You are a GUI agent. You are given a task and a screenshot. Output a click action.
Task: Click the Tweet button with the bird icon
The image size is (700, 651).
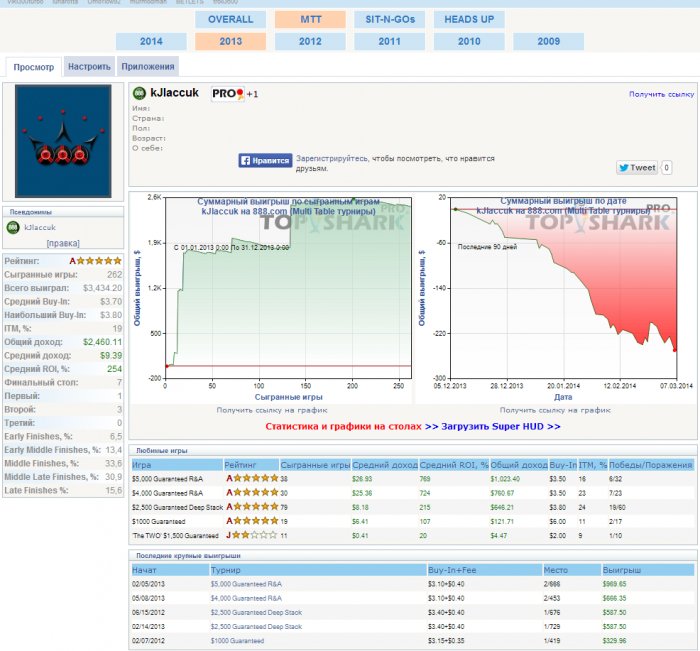pyautogui.click(x=637, y=168)
